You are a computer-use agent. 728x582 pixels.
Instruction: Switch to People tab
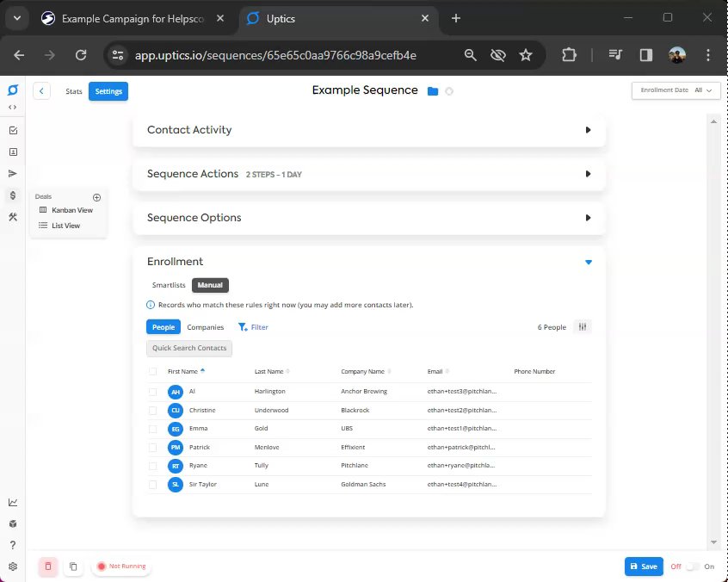click(163, 327)
